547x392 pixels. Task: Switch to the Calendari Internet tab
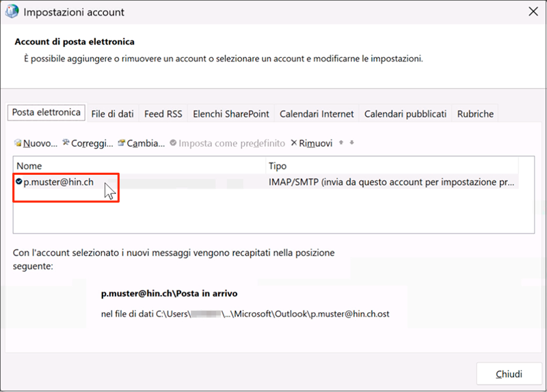click(317, 114)
